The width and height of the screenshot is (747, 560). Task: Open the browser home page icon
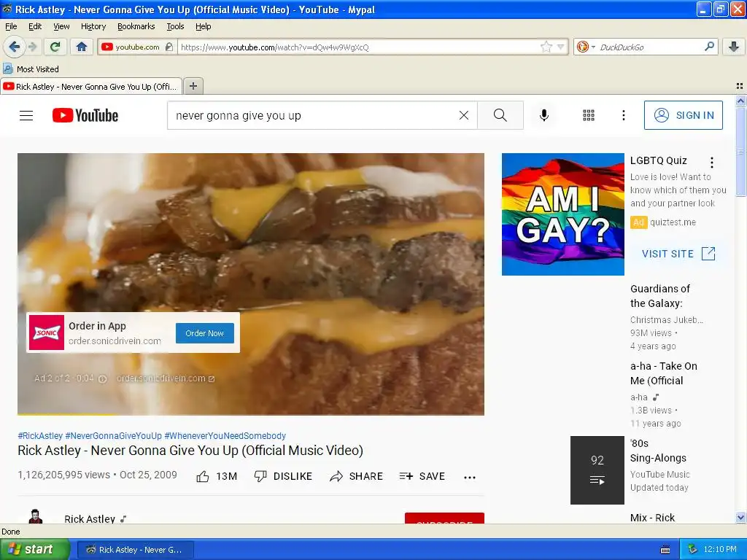(82, 47)
